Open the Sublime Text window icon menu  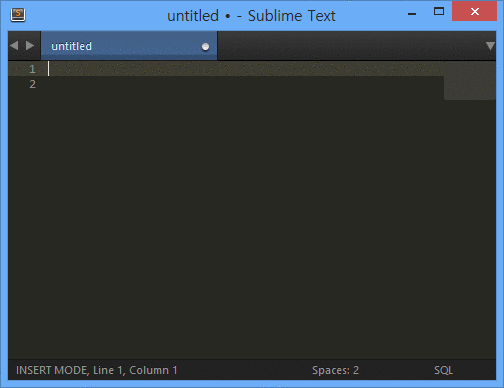18,15
